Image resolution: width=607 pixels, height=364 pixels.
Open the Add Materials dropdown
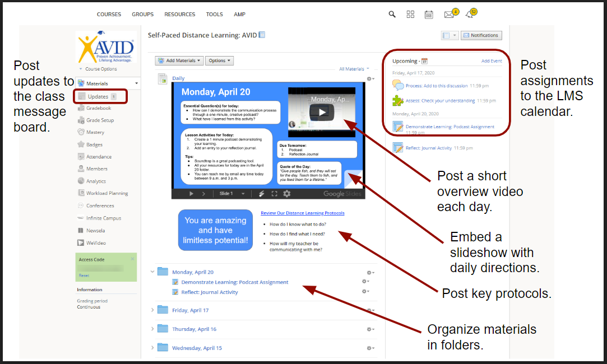tap(179, 60)
